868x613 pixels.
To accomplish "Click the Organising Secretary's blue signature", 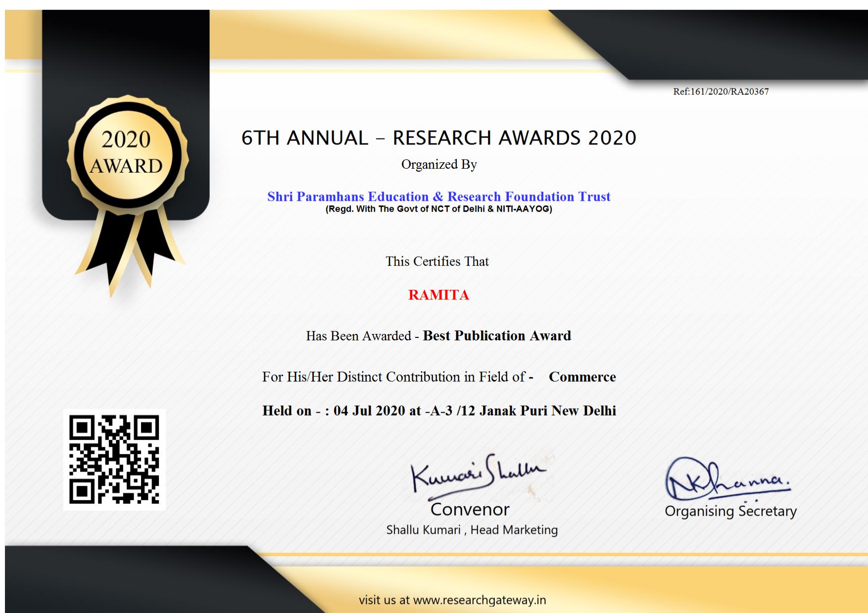I will click(726, 479).
